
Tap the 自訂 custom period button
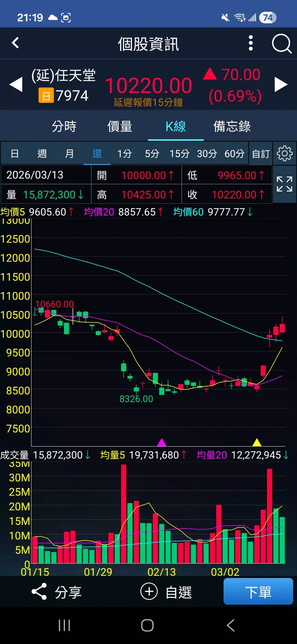(x=261, y=153)
